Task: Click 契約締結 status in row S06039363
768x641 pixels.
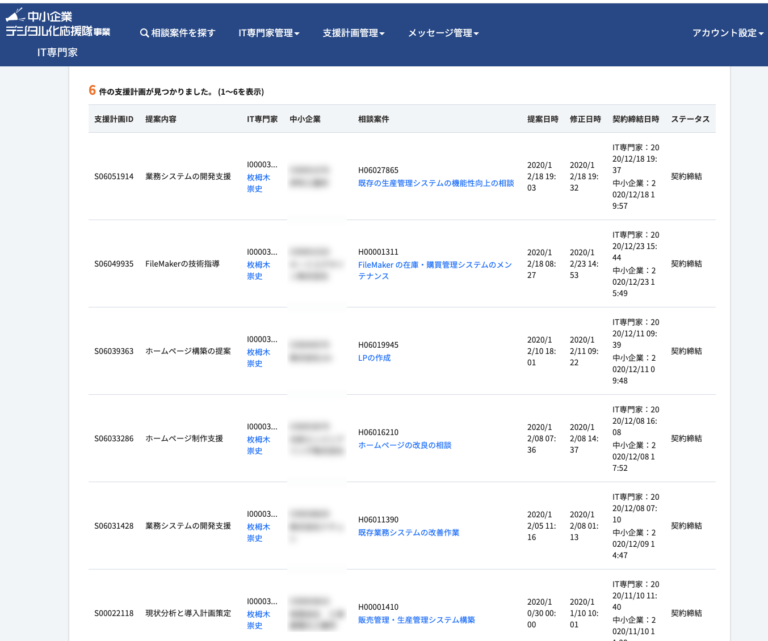Action: [x=686, y=351]
